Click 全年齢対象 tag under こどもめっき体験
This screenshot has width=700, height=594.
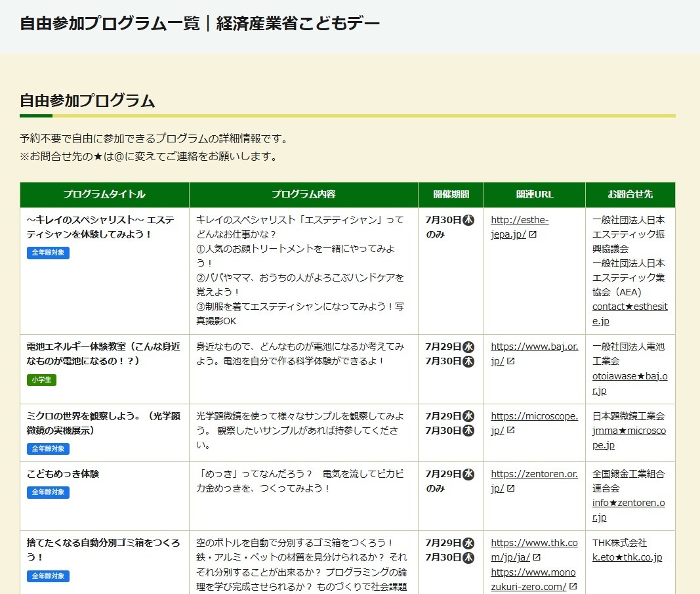coord(48,492)
